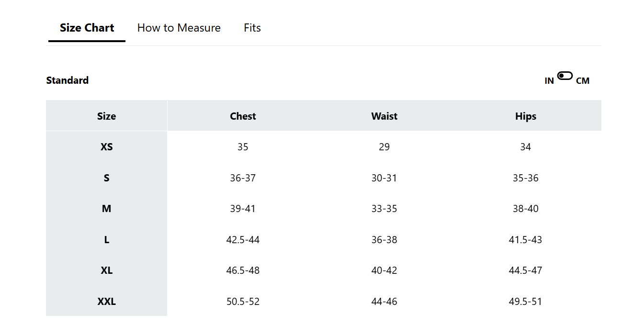This screenshot has width=644, height=326.
Task: Select the S size row label
Action: [x=106, y=178]
